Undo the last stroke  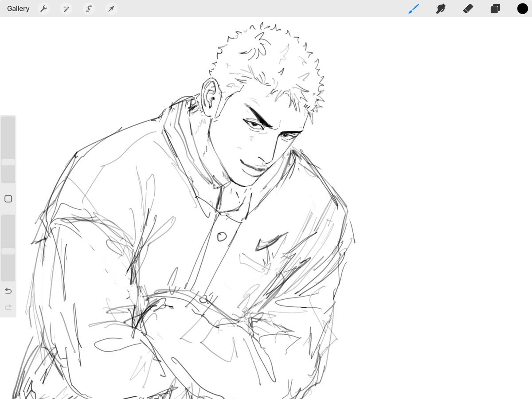click(8, 291)
